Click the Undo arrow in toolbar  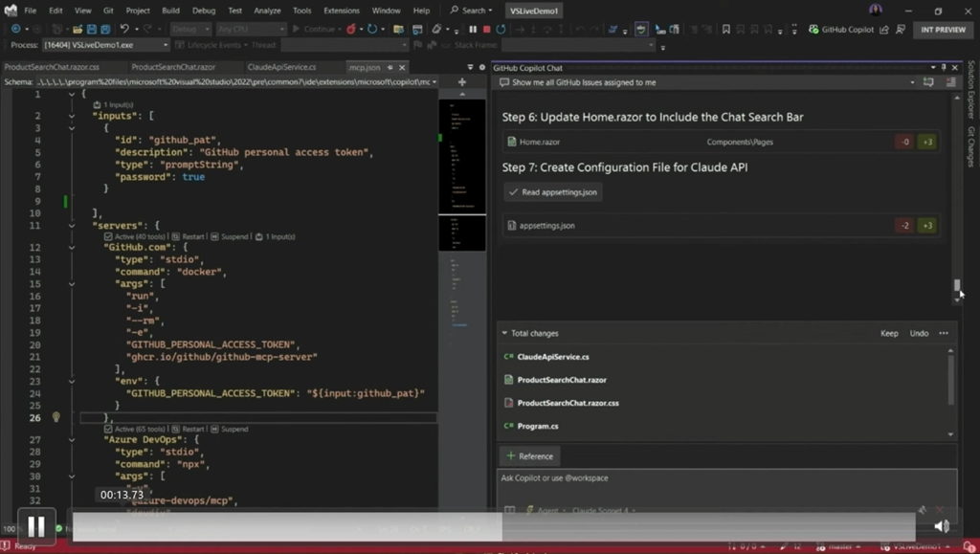(124, 30)
